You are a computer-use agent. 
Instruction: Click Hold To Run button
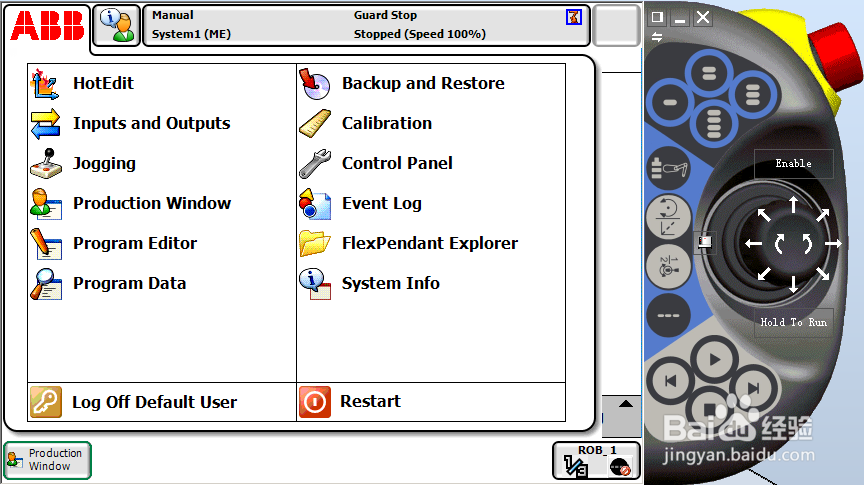[x=793, y=322]
